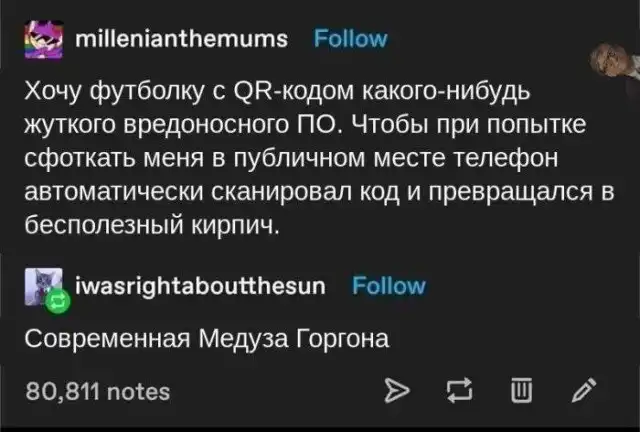Visit the iwasrightaboutthesun blog name link

click(203, 286)
